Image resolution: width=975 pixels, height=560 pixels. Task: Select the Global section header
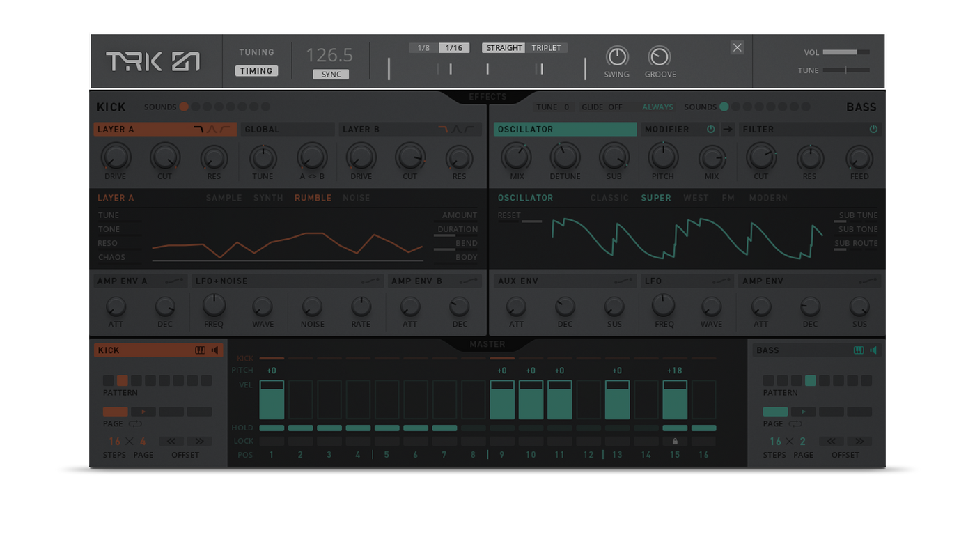(x=288, y=130)
